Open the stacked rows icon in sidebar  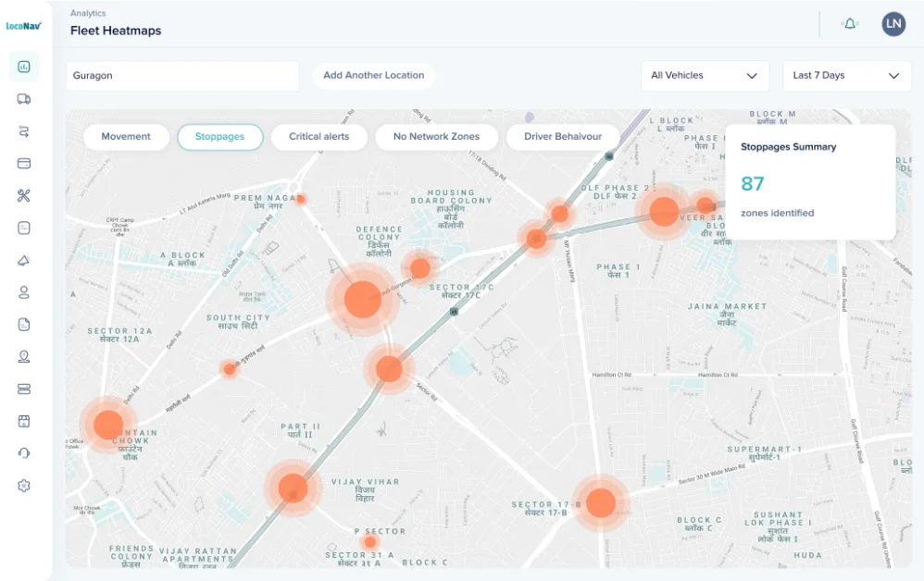coord(24,389)
